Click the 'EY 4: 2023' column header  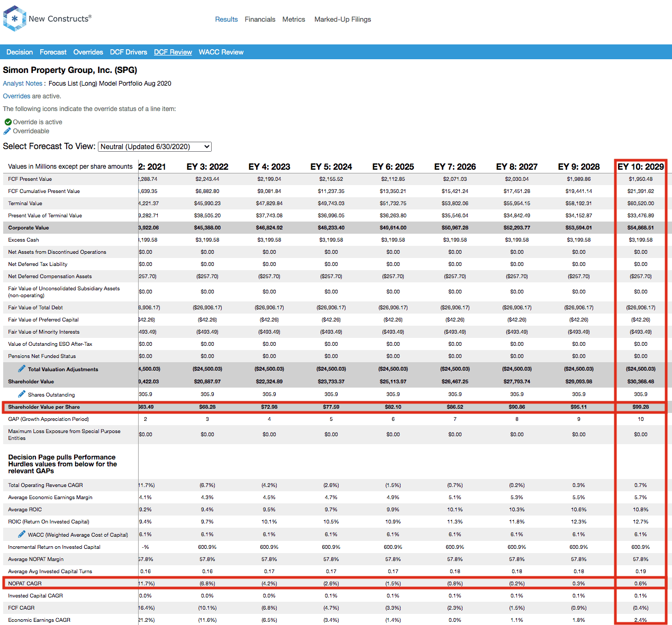[x=269, y=167]
